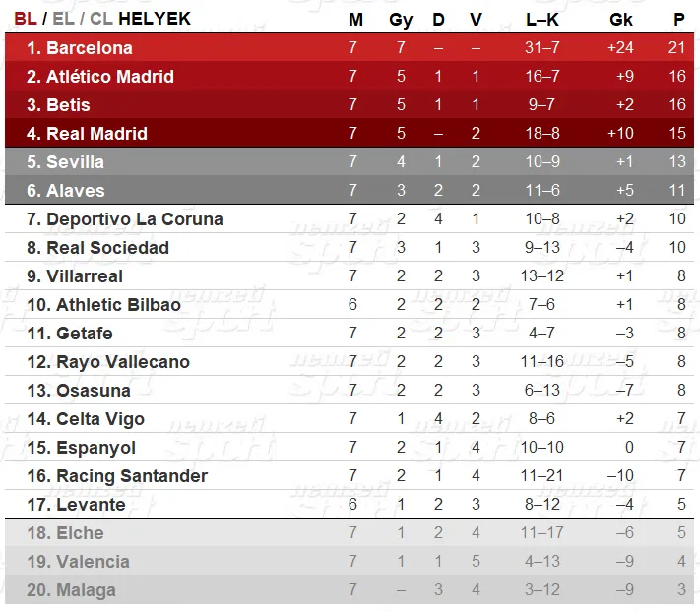Click the Athletic Bilbao team name
The width and height of the screenshot is (700, 611).
(x=118, y=305)
